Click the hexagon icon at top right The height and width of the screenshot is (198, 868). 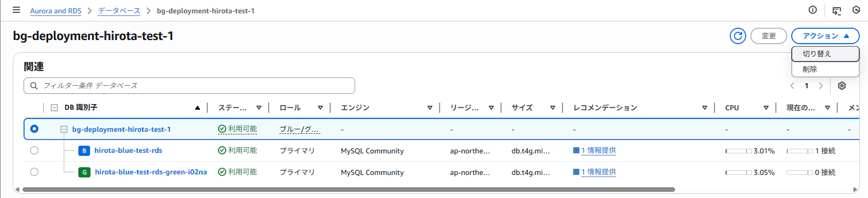coord(856,10)
